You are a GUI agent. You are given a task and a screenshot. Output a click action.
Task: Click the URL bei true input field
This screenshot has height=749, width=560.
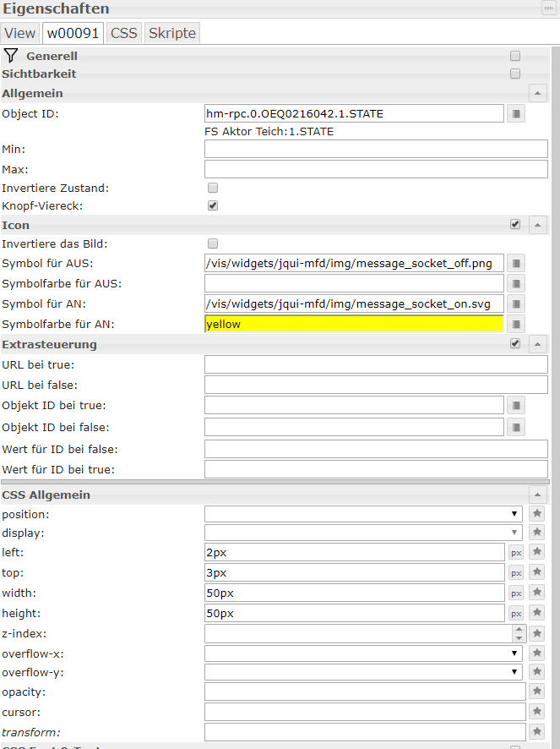click(376, 364)
